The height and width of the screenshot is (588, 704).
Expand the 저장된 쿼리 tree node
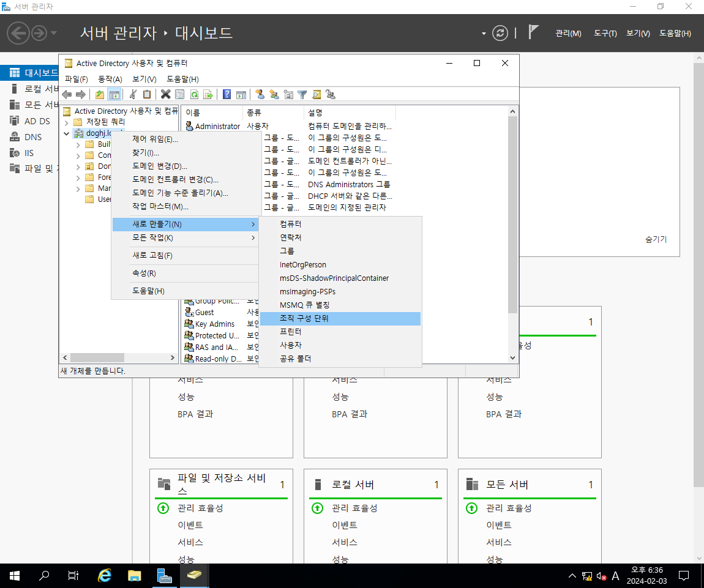tap(67, 122)
